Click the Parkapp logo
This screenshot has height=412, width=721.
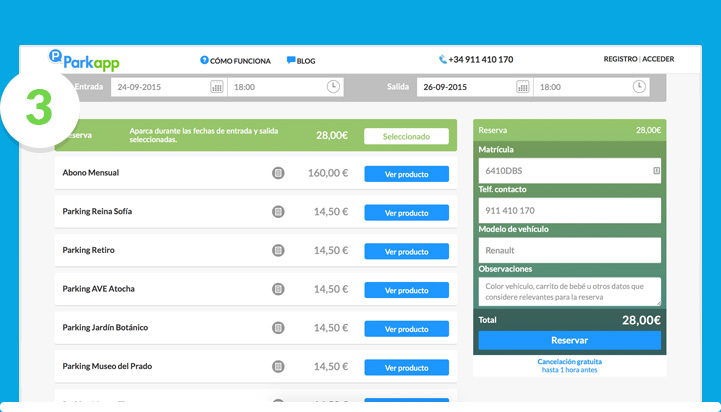(84, 60)
